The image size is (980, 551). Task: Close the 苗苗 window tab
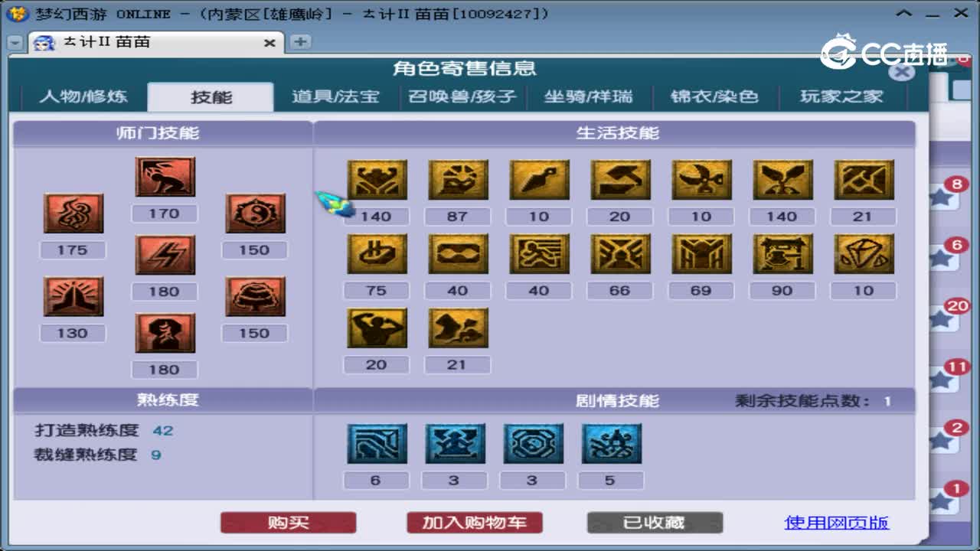click(x=269, y=43)
